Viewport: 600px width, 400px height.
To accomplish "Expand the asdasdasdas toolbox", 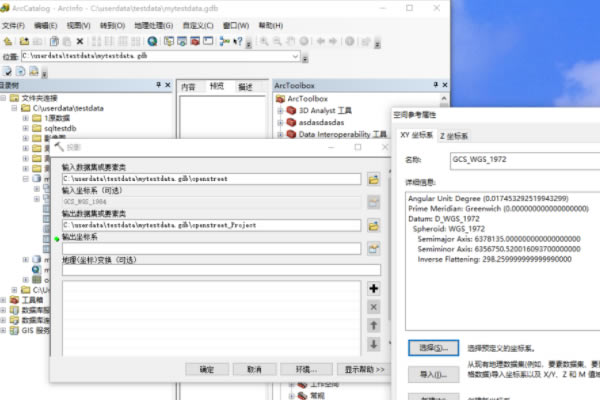I will coord(280,122).
